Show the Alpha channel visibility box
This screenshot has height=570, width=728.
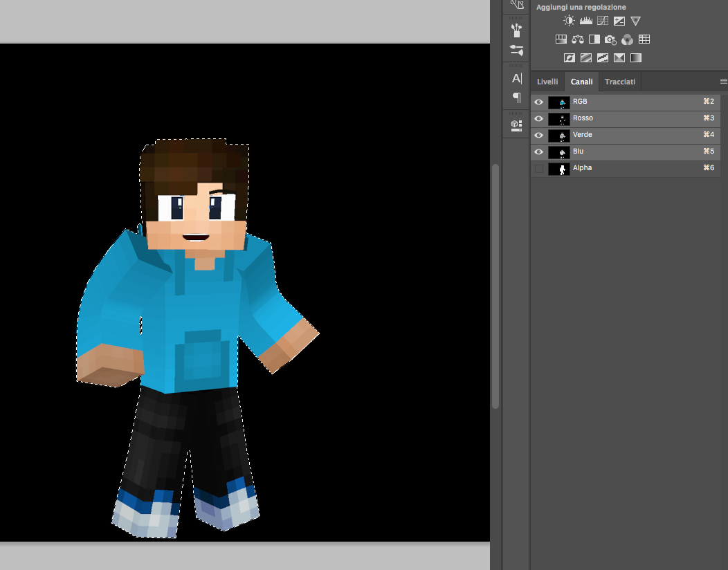click(538, 169)
